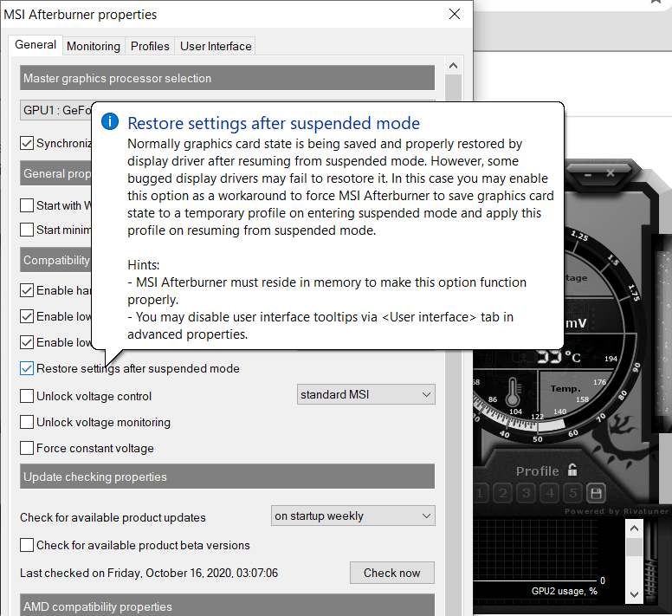Open the GPU1 master processor dropdown
This screenshot has width=672, height=616.
55,111
